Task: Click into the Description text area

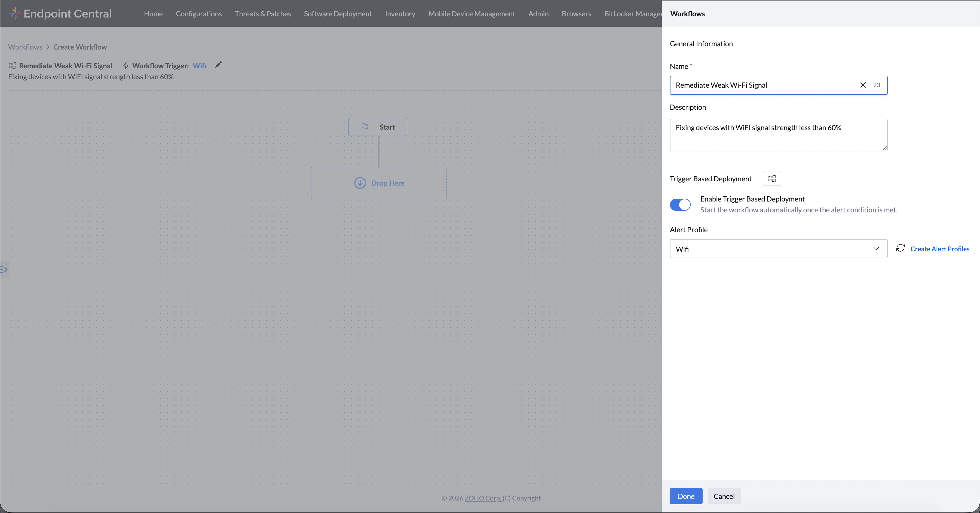Action: (778, 135)
